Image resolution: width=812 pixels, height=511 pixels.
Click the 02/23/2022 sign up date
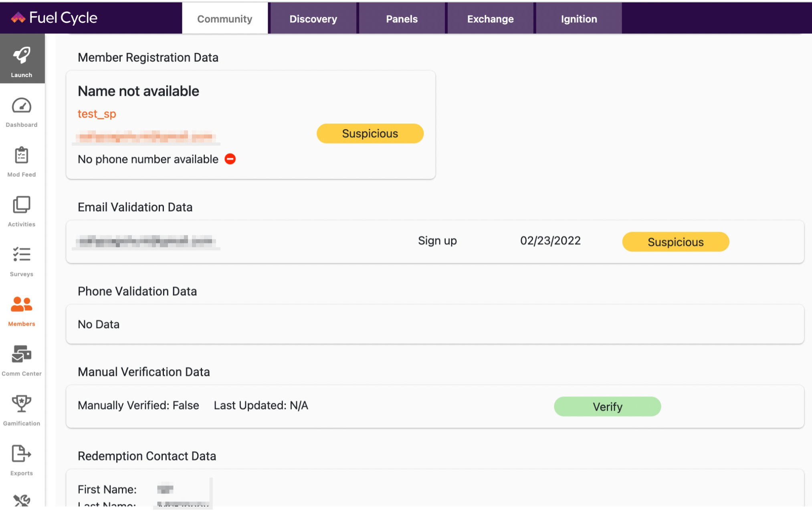tap(550, 241)
